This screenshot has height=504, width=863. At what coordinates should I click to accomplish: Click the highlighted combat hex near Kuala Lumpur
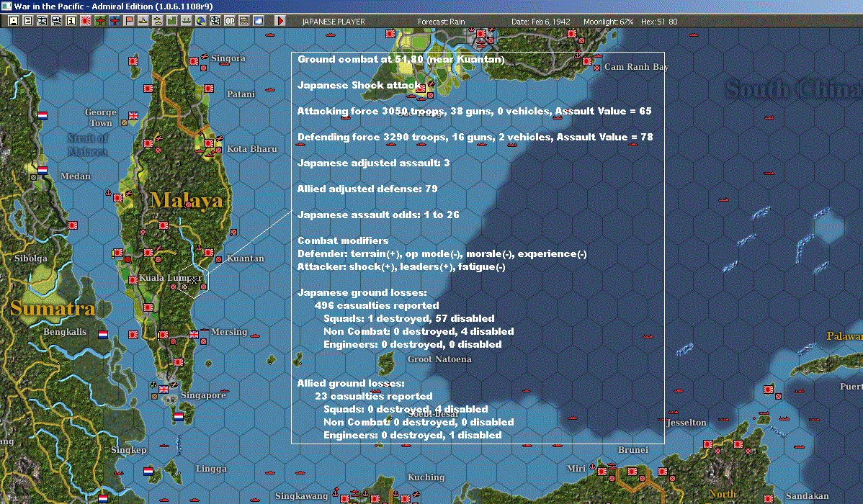tap(194, 280)
